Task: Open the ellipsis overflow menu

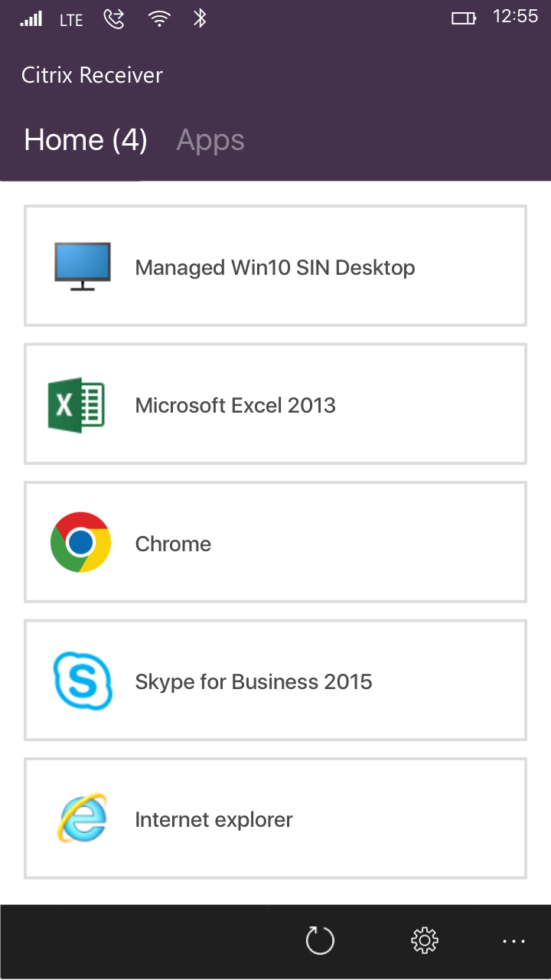Action: 514,941
